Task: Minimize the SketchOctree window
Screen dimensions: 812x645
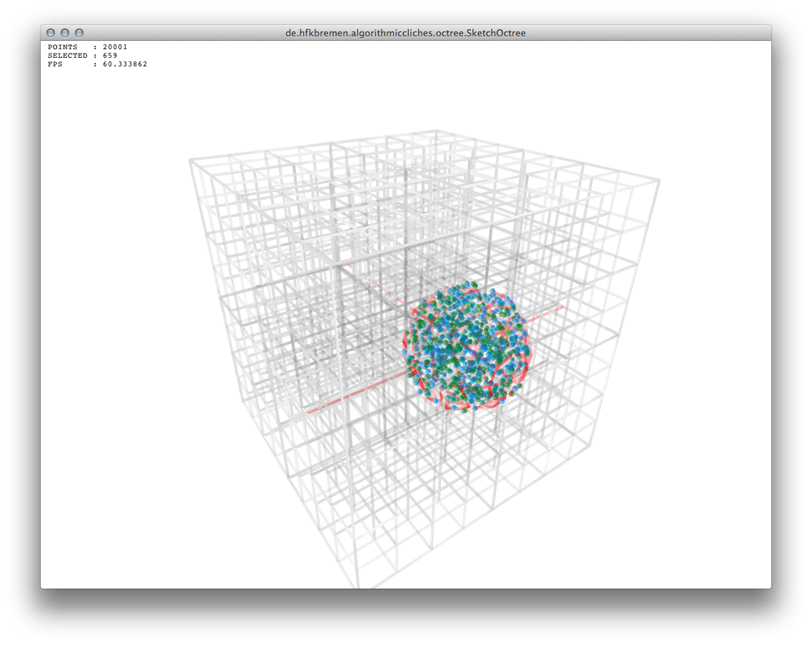Action: [x=65, y=33]
